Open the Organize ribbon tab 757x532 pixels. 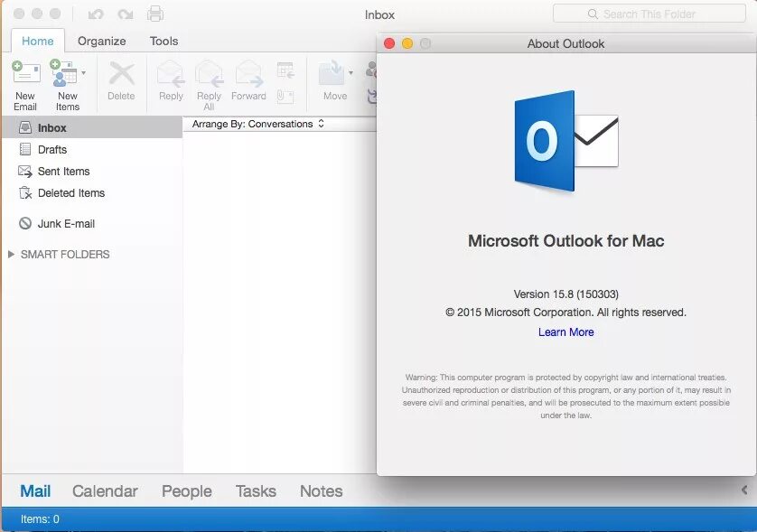tap(102, 41)
